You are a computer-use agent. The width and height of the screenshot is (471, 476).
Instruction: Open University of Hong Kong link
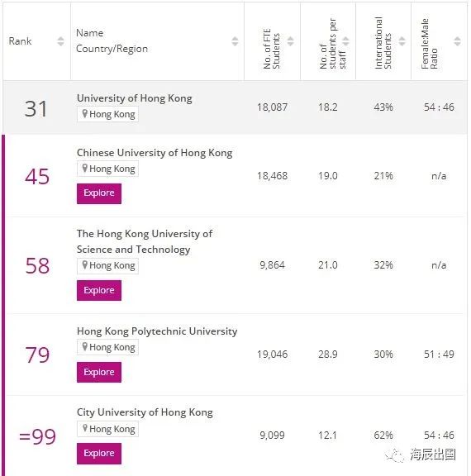(x=135, y=98)
